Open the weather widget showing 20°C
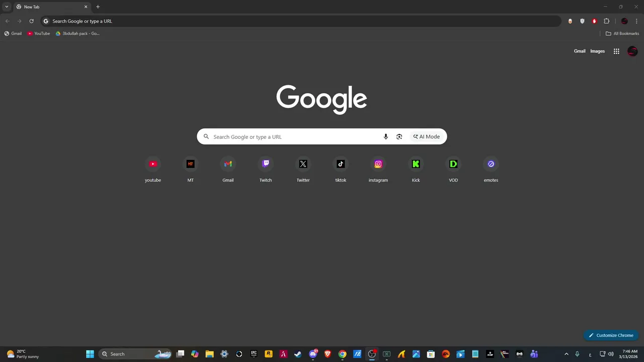Screen dimensions: 644x362 coord(23,354)
